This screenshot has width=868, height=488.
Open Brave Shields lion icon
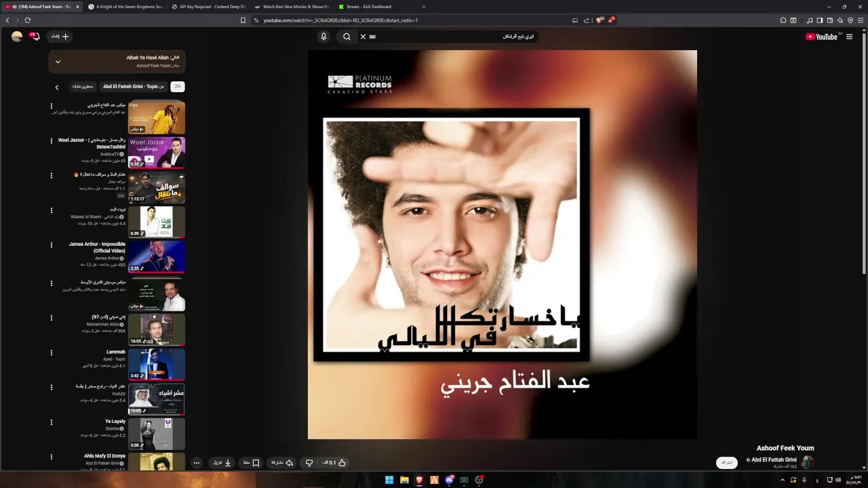click(600, 20)
